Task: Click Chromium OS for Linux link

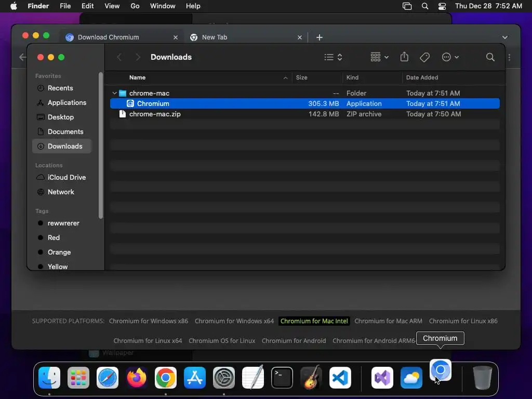Action: click(222, 341)
